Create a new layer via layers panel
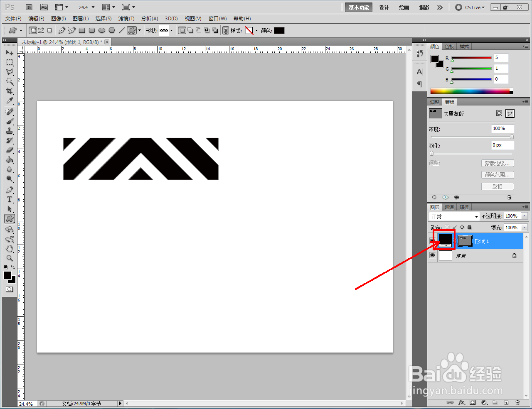Screen dimensions: 532x409 [x=506, y=402]
